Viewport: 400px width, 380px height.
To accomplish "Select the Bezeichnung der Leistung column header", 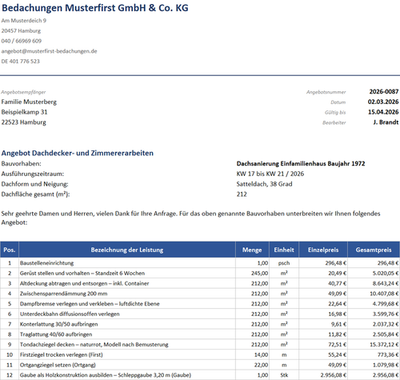I will 127,250.
